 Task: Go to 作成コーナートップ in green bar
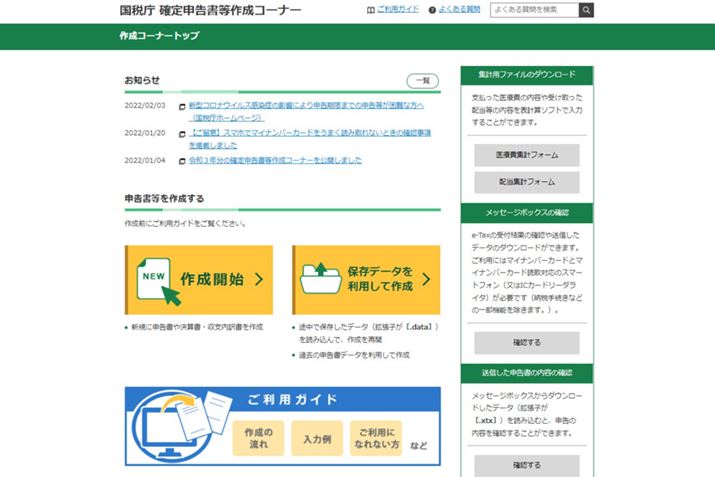[x=159, y=36]
